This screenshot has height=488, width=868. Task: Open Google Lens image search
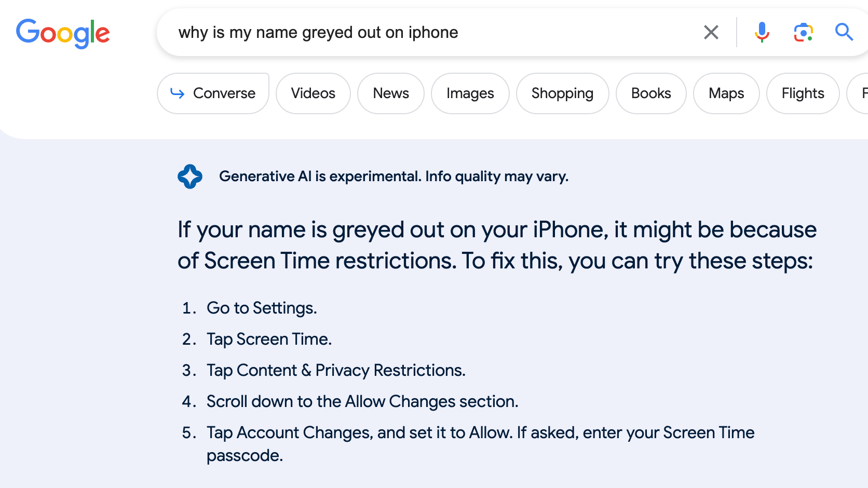pos(803,32)
